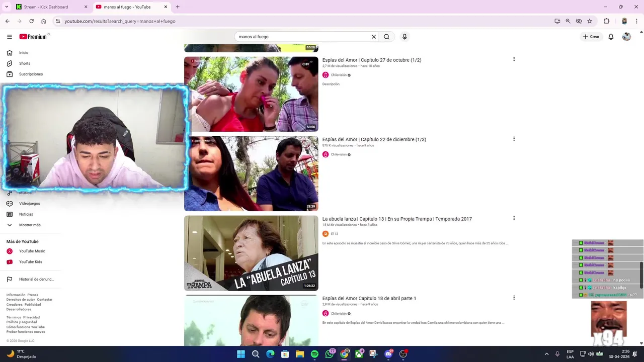Click the browser address bar URL
The image size is (644, 362).
[x=120, y=21]
